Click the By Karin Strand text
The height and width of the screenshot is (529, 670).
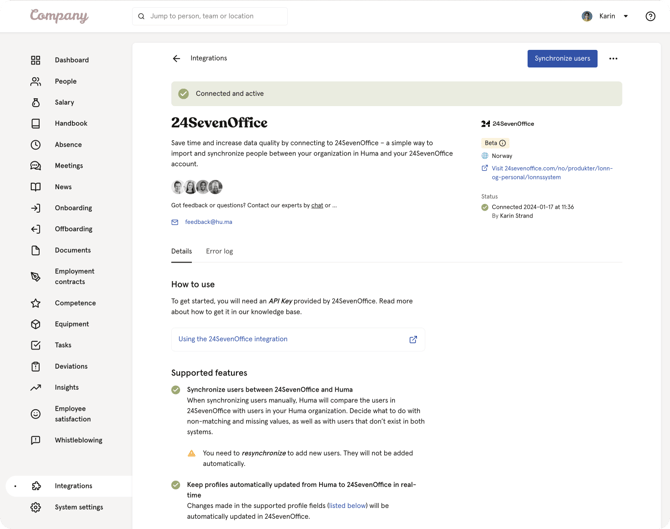(512, 216)
